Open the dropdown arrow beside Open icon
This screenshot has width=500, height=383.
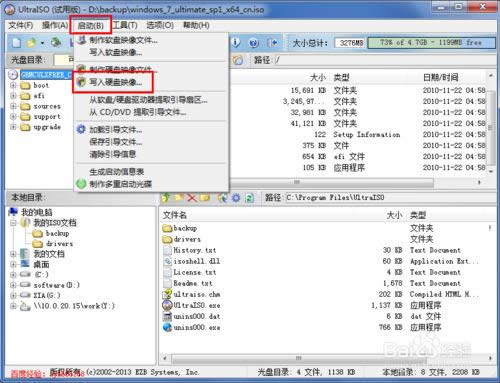(42, 43)
